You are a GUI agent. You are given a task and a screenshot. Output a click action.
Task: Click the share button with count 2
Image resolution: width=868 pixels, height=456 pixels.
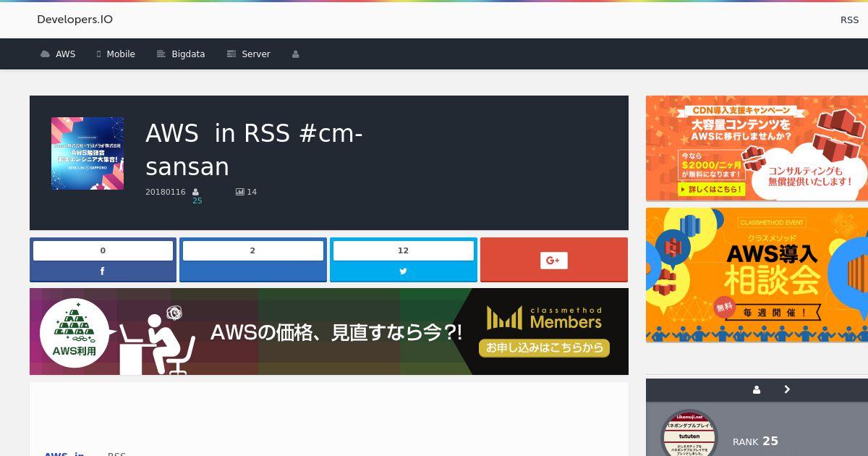coord(253,259)
